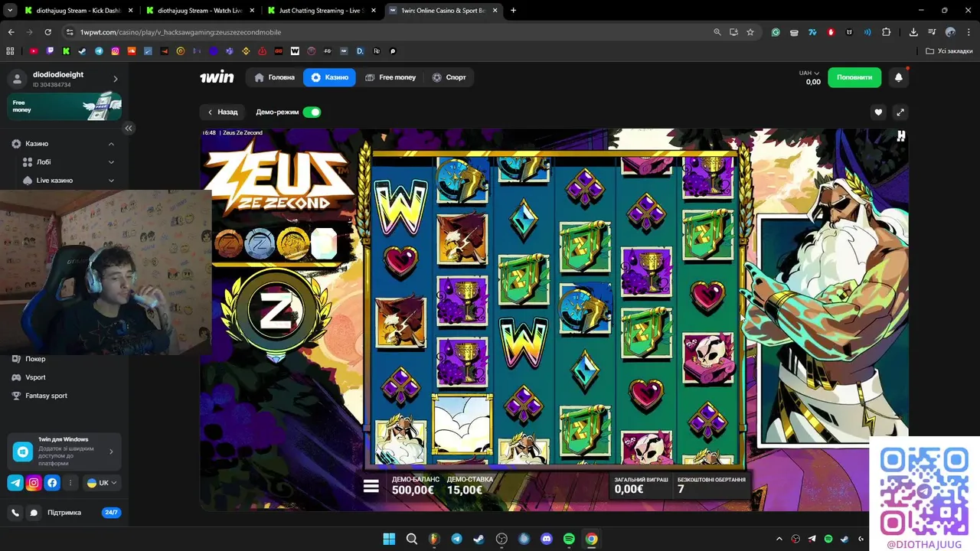Open Windows Start menu
Screen dimensions: 980x551
[389, 539]
